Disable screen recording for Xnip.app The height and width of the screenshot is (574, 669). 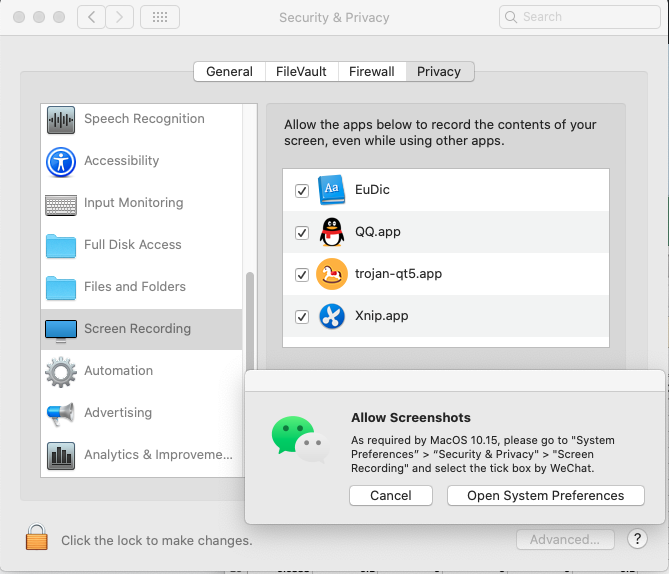point(302,317)
